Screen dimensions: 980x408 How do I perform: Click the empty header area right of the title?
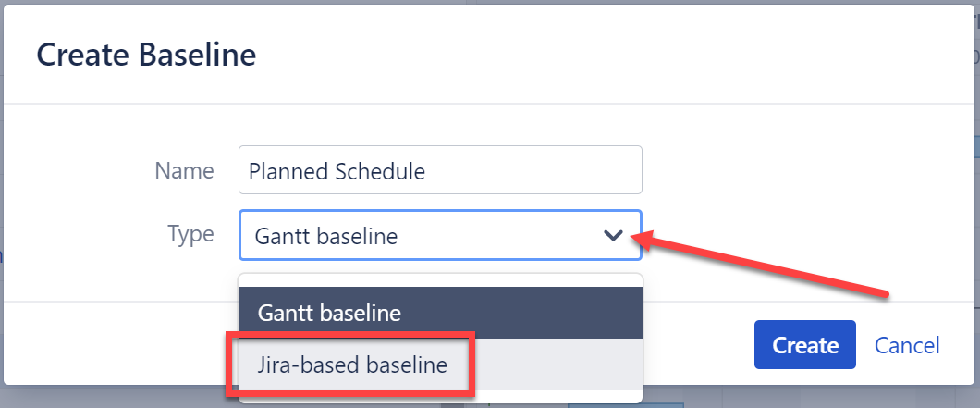tap(601, 56)
